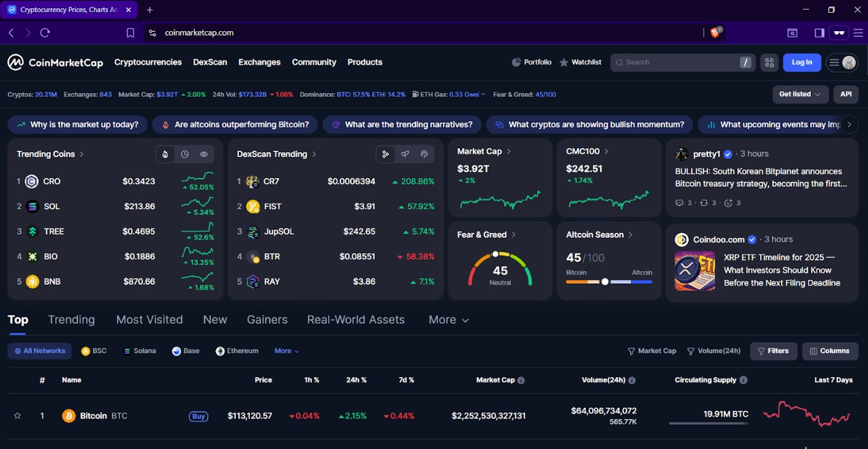The height and width of the screenshot is (449, 868).
Task: Expand the More networks dropdown
Action: click(287, 351)
